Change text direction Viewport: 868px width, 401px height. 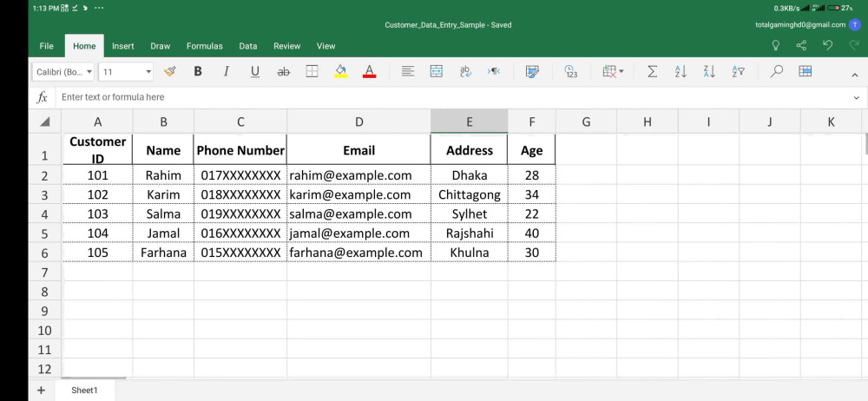pos(494,71)
